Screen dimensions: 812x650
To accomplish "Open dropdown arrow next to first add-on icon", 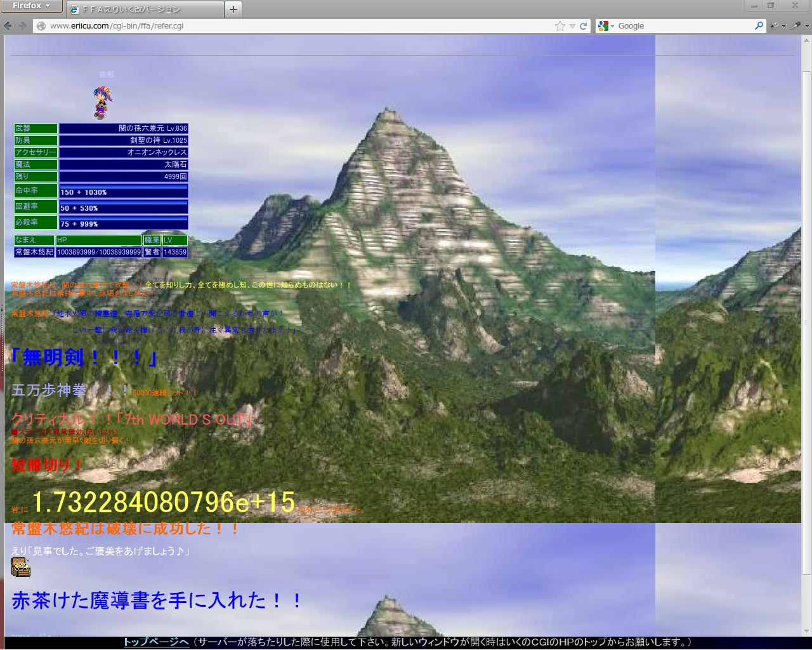I will pyautogui.click(x=784, y=26).
